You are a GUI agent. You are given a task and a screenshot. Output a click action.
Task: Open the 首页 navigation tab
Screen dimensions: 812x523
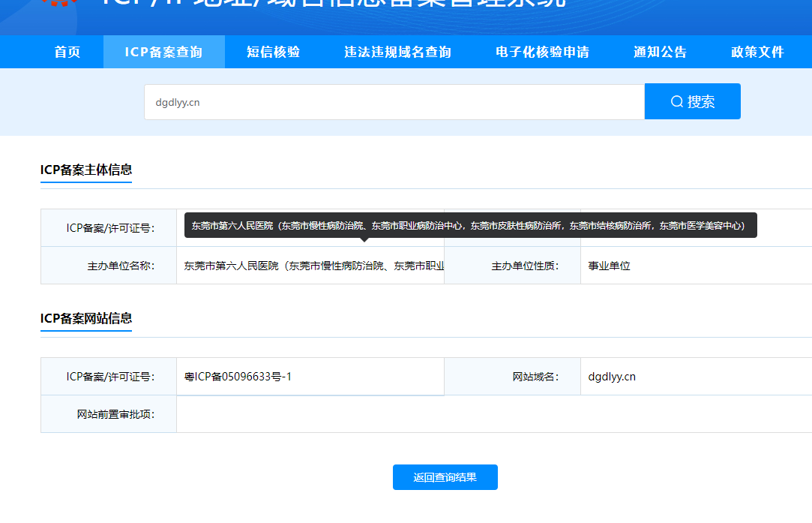click(67, 52)
